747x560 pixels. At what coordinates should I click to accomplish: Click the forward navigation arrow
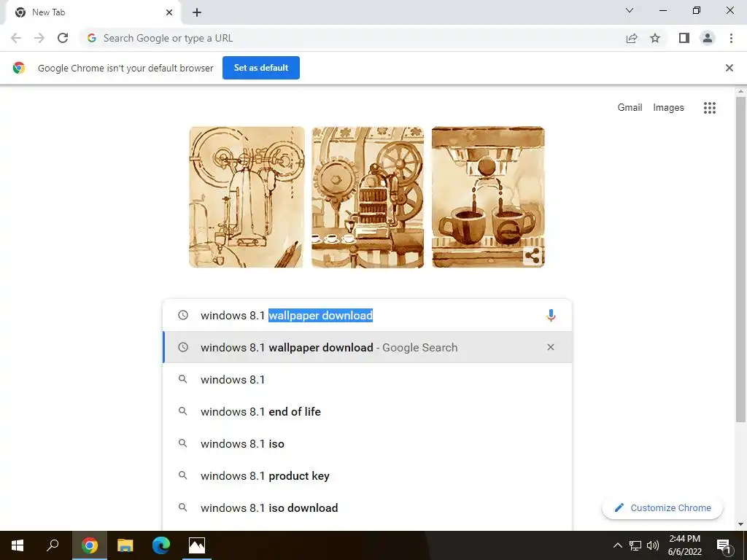pyautogui.click(x=39, y=38)
